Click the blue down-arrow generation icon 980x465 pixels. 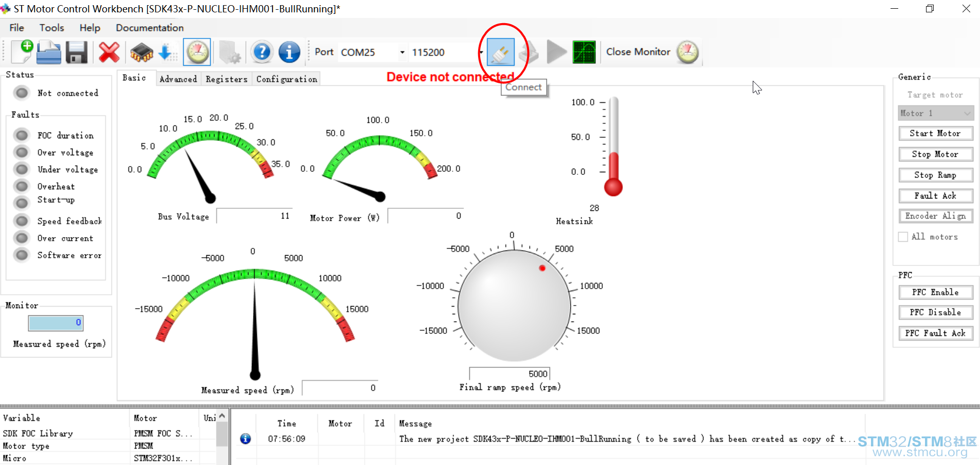[167, 52]
